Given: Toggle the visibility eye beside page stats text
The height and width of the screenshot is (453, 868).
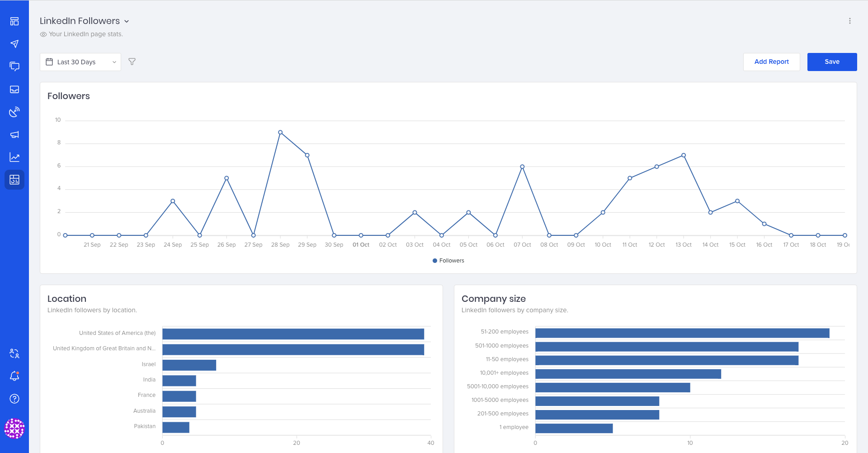Looking at the screenshot, I should pos(43,34).
